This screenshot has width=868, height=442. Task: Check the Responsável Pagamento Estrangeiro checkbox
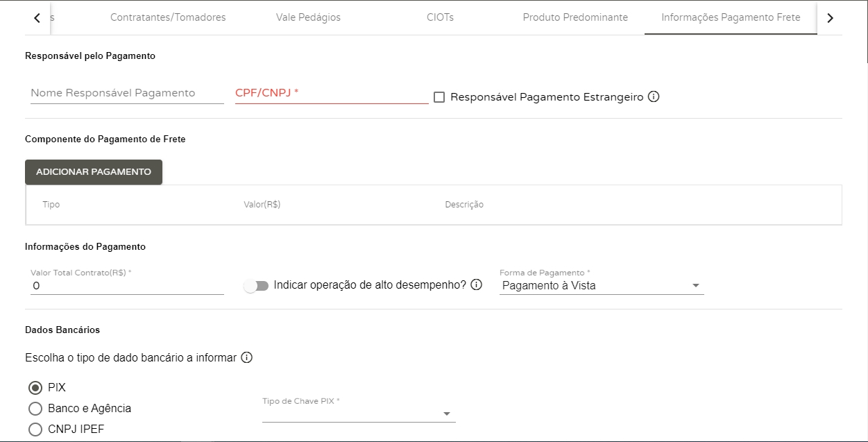click(x=439, y=97)
